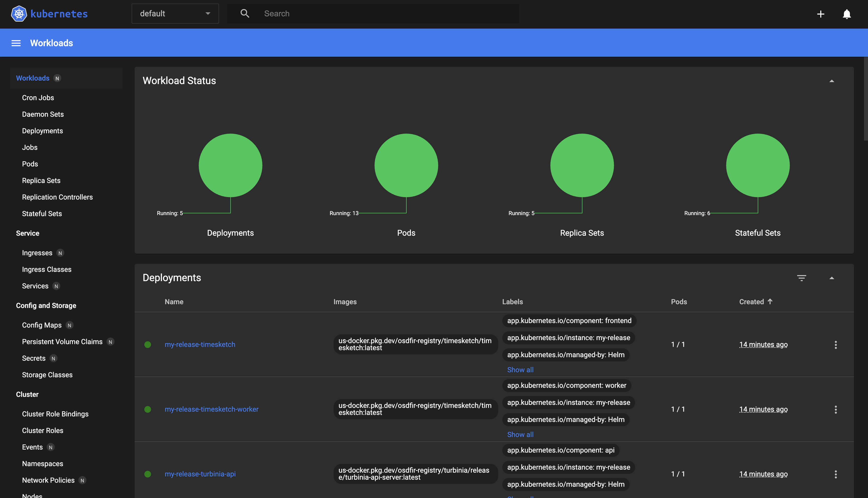Open Network Policies in the sidebar

48,481
